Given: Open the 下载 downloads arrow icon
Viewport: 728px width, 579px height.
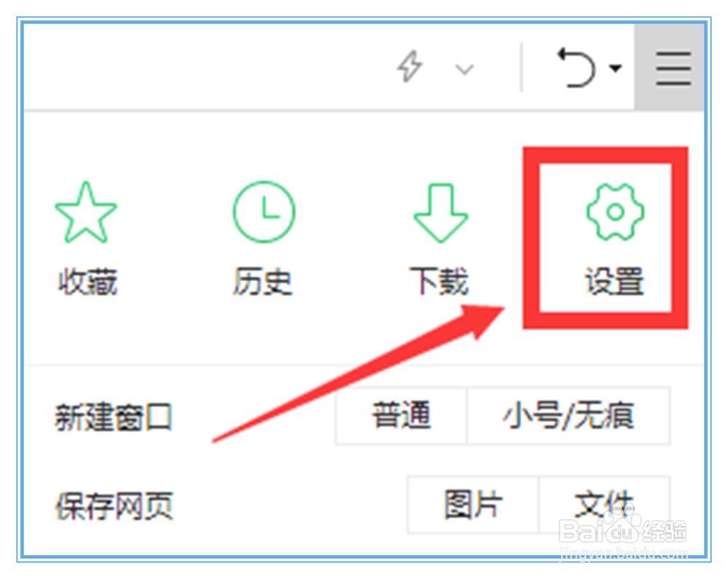Looking at the screenshot, I should (x=440, y=213).
